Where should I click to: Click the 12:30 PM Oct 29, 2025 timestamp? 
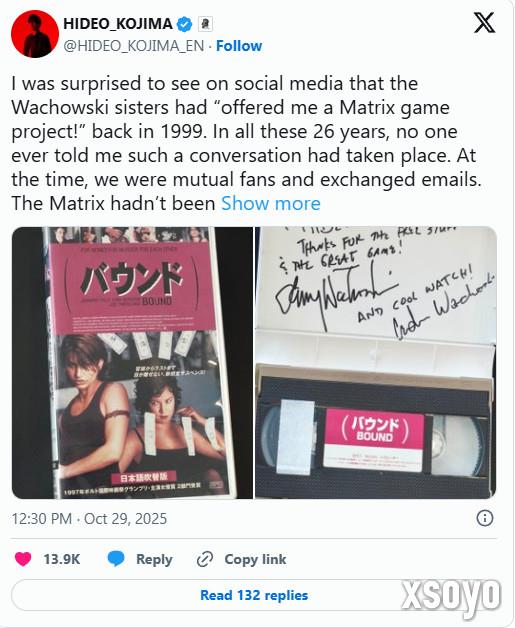coord(89,519)
